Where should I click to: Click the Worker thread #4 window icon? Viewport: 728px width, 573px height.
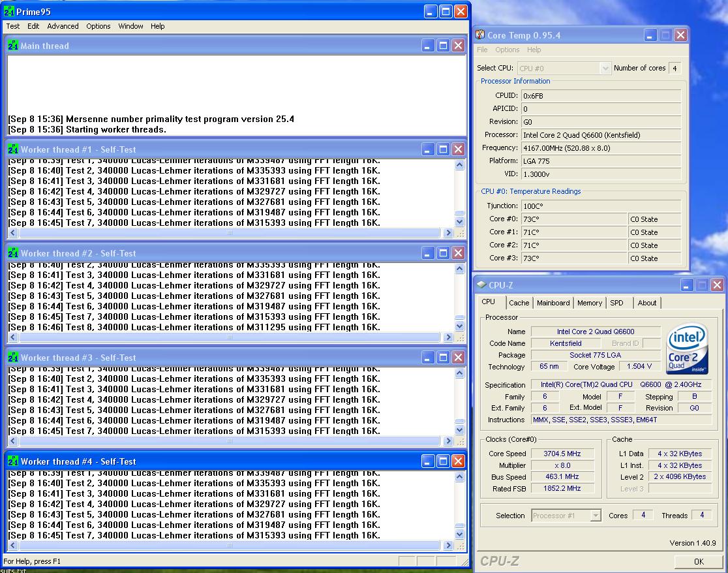click(13, 461)
